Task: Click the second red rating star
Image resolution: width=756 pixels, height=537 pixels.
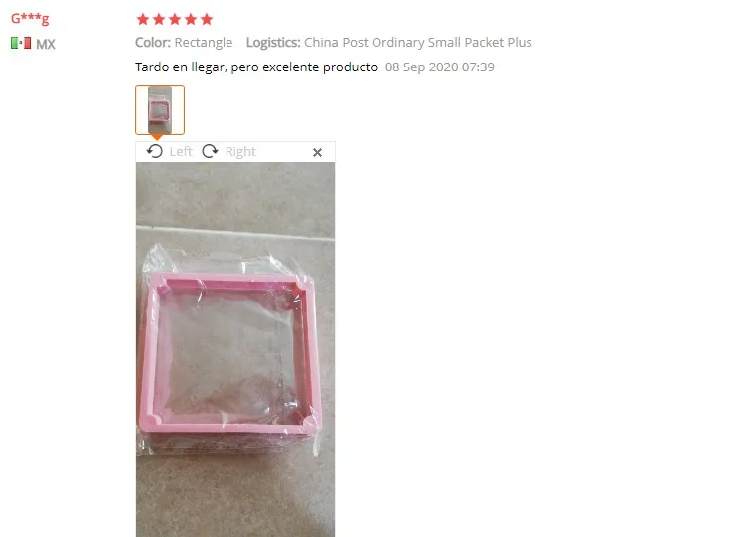Action: pyautogui.click(x=159, y=19)
